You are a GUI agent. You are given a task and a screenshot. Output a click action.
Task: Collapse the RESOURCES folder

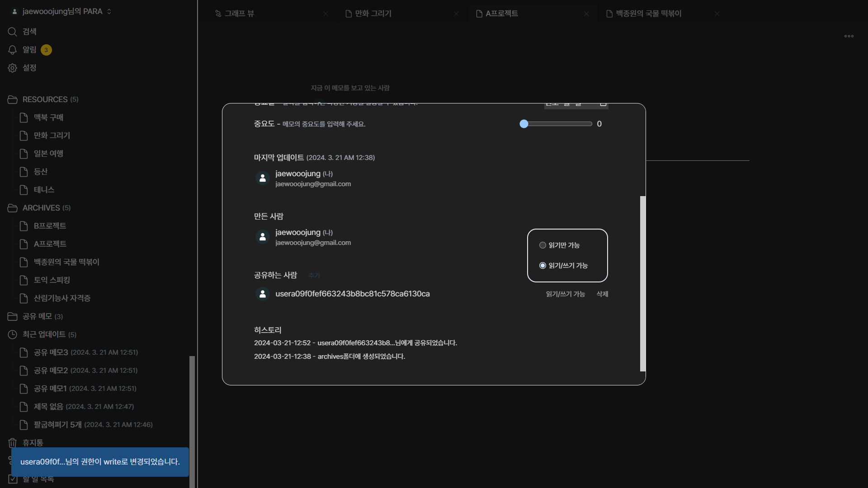pos(44,99)
